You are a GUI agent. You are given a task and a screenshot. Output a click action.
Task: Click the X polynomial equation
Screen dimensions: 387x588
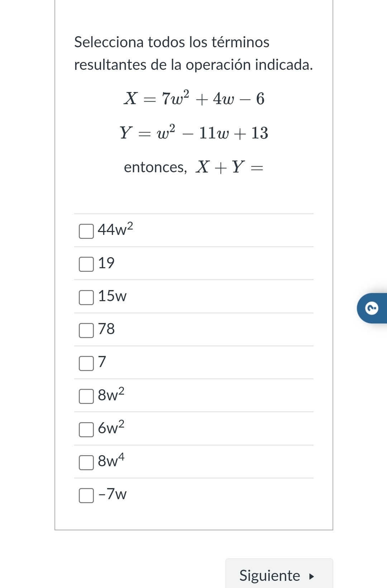point(194,98)
